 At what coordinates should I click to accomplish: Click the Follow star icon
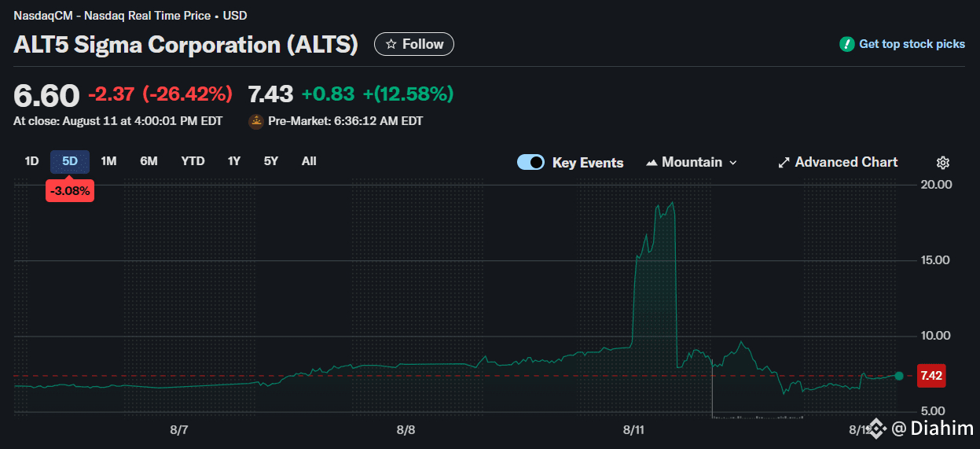pyautogui.click(x=391, y=44)
